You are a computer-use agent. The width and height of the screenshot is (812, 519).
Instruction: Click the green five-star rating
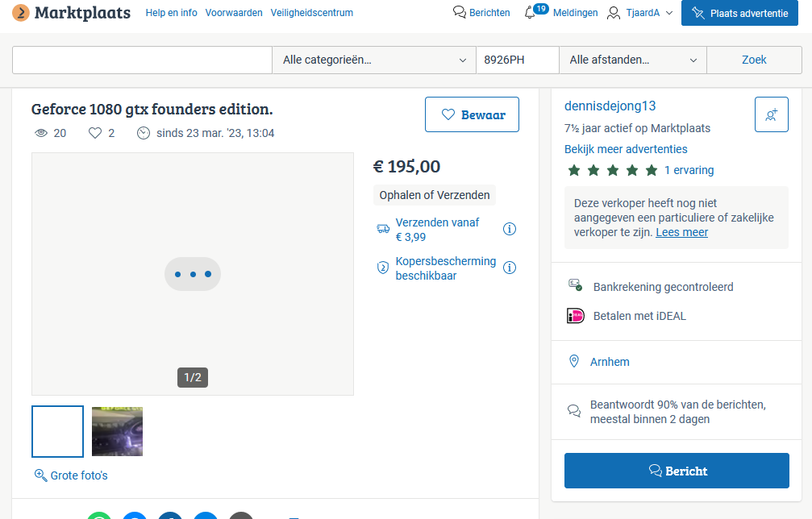[613, 170]
